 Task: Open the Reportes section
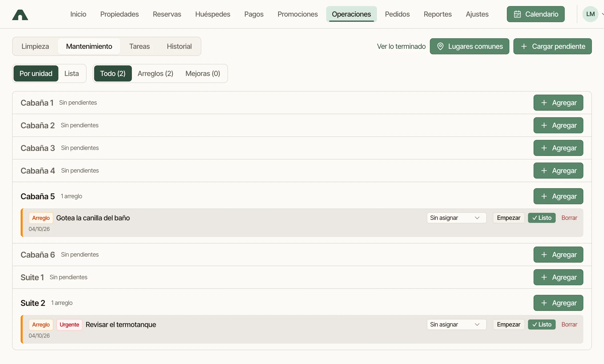[438, 14]
